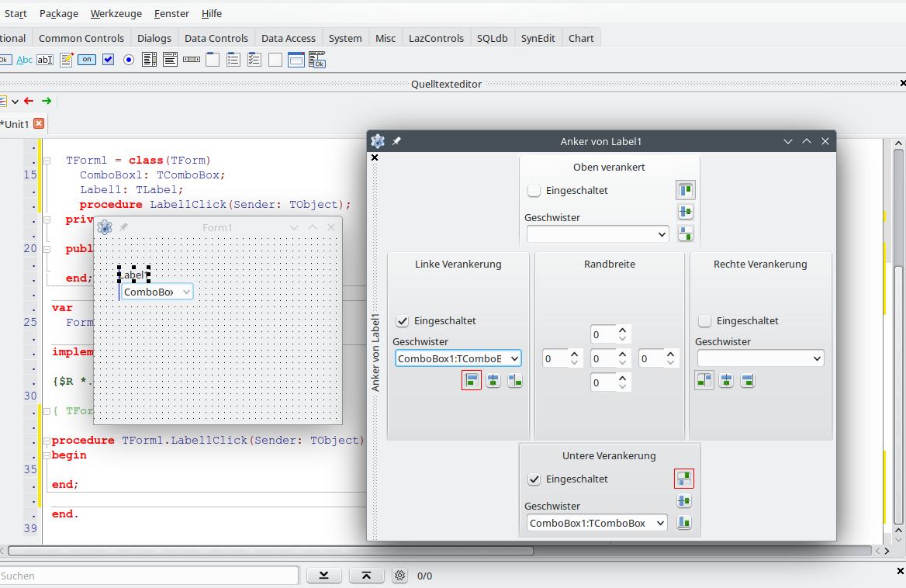Click the editor horizontal scrollbar

tap(271, 551)
